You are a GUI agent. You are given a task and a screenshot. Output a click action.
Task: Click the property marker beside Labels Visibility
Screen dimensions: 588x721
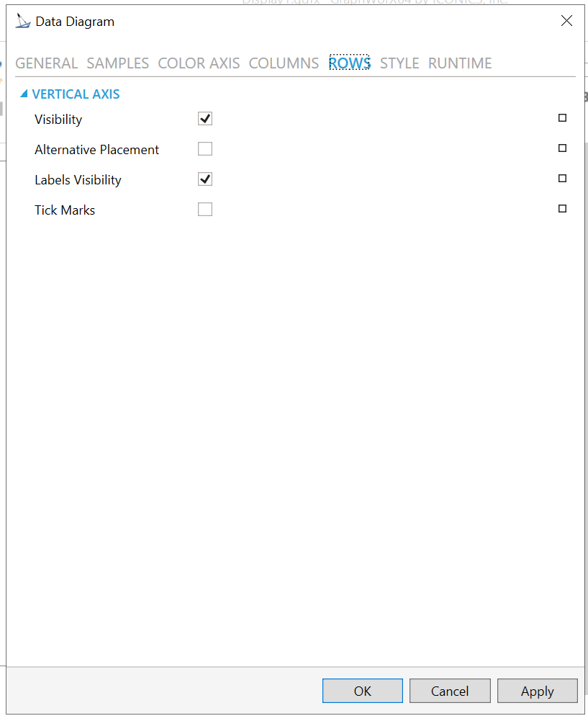point(562,179)
